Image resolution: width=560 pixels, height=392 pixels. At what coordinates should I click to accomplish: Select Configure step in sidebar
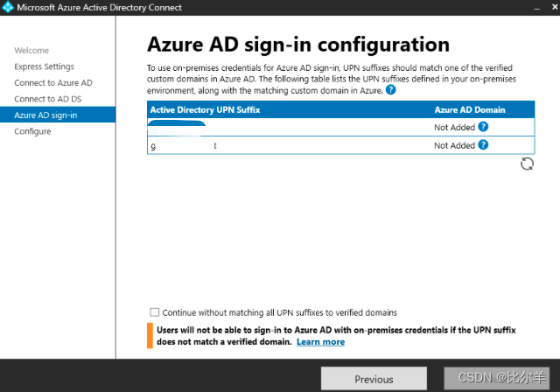[x=32, y=131]
